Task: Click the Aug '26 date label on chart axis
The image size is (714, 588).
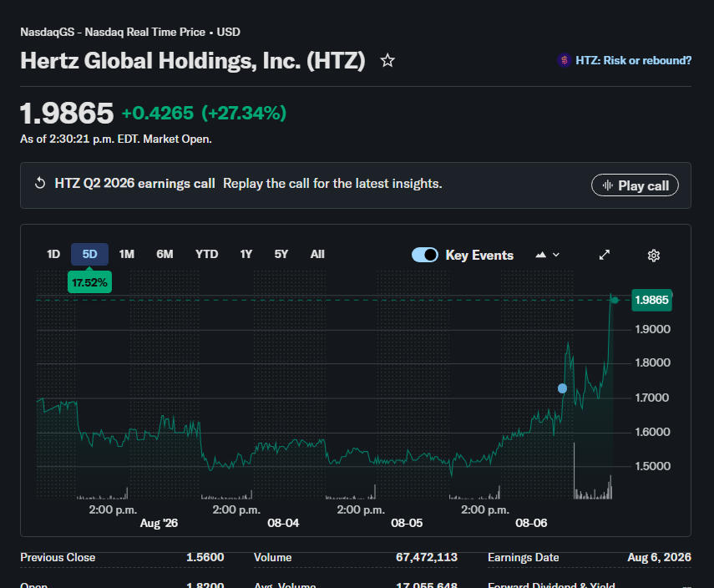Action: point(159,523)
